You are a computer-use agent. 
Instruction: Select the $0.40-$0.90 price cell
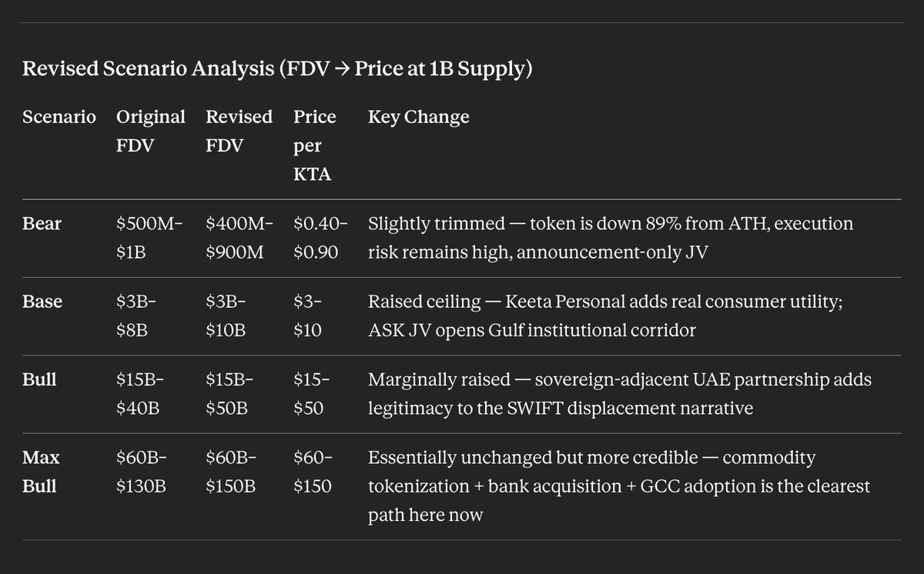(320, 239)
